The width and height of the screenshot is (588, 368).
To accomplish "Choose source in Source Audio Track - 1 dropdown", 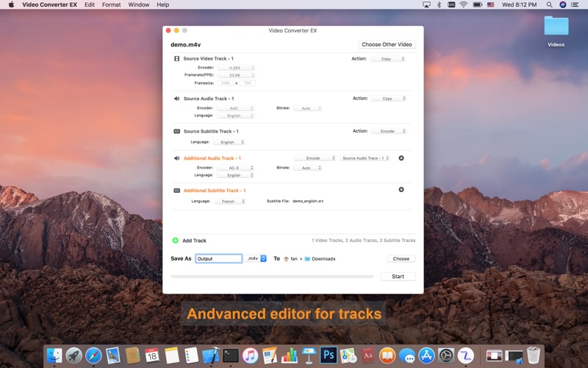I will [365, 158].
